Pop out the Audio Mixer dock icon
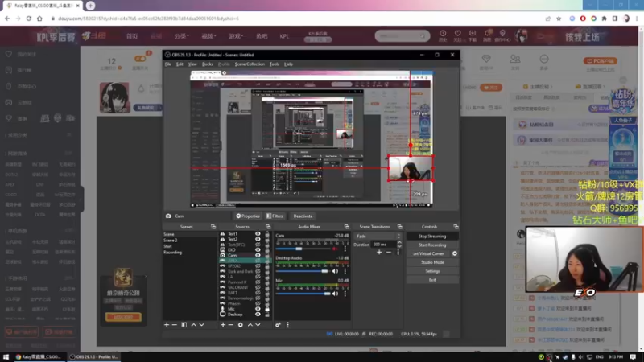 (347, 227)
